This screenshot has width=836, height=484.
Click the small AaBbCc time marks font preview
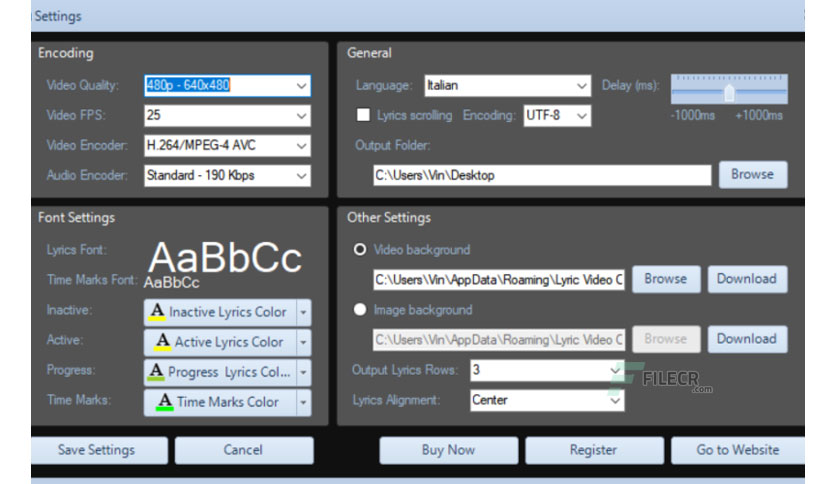pos(172,283)
